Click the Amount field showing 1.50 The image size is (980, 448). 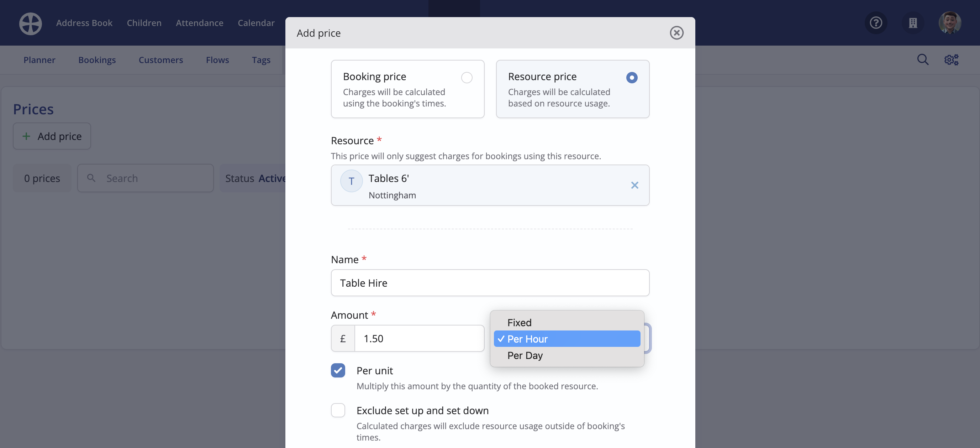(x=419, y=338)
